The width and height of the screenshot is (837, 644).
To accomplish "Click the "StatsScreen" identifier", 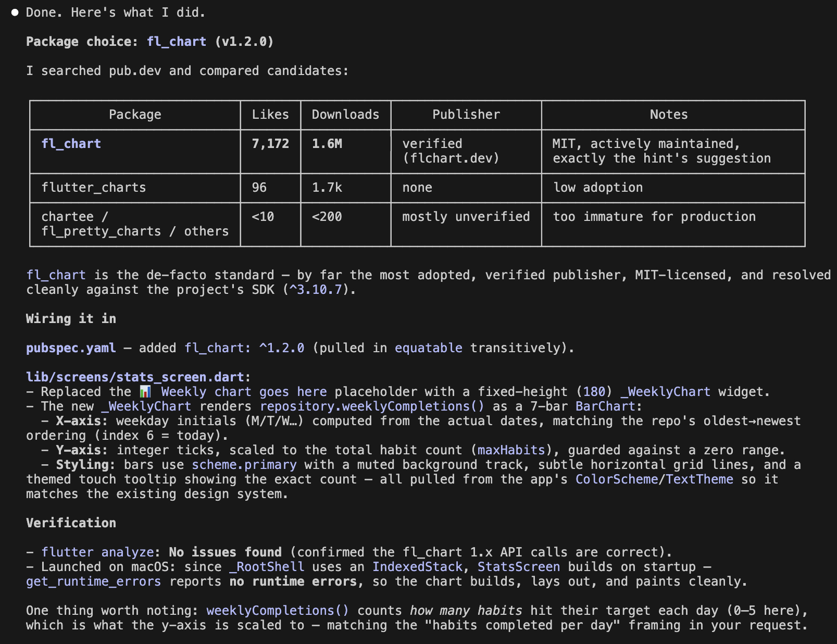I will point(519,567).
